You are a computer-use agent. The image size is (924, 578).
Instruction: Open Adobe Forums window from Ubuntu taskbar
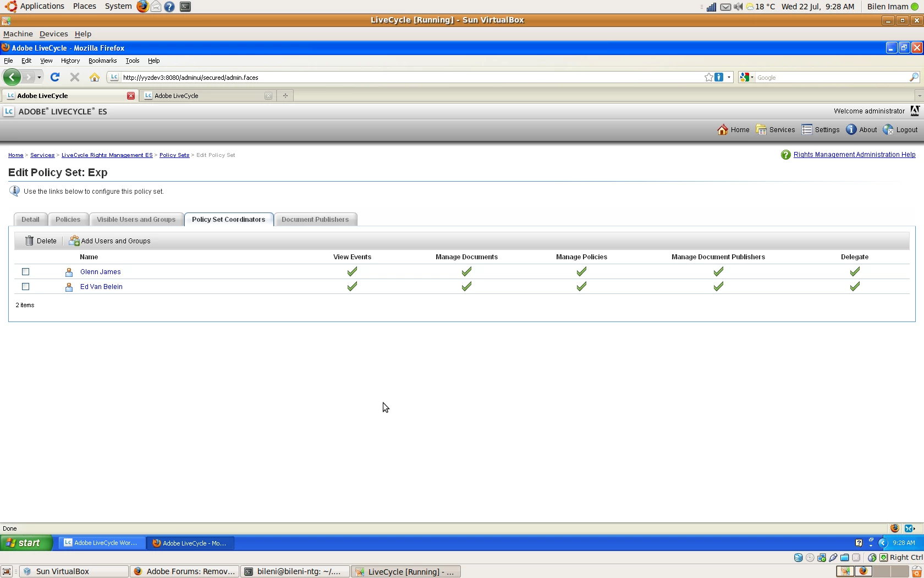pos(184,571)
